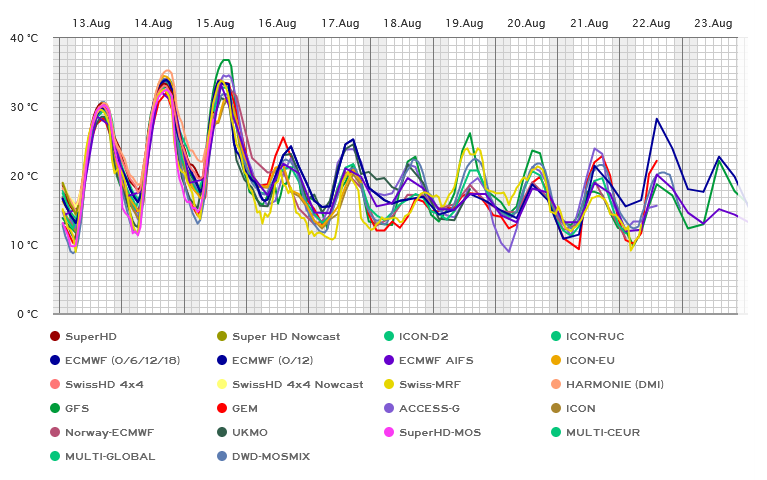This screenshot has width=767, height=480.
Task: Click the magenta SuperHD-MOS dot
Action: pos(389,432)
